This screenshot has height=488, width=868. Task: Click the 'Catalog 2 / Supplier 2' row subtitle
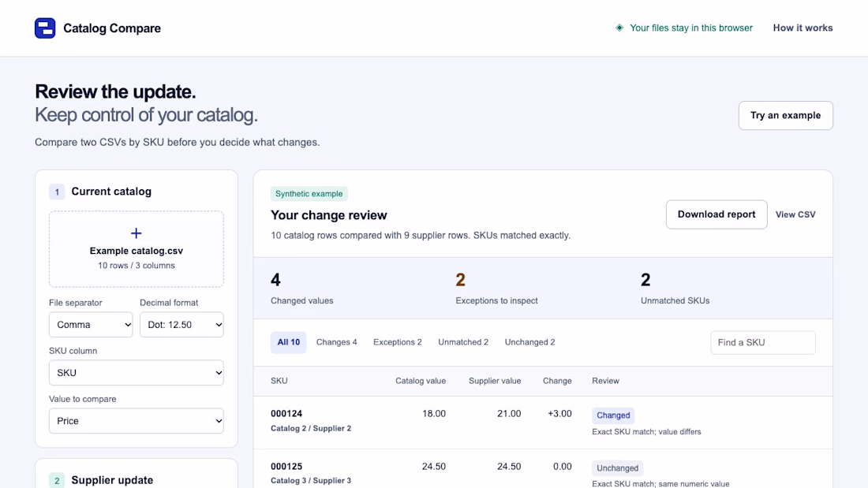311,428
